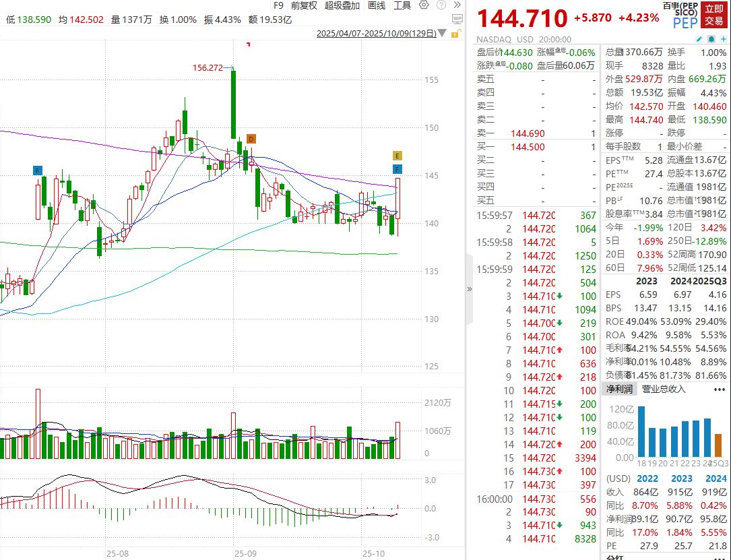Image resolution: width=731 pixels, height=560 pixels.
Task: Open the 工具 tools menu
Action: [402, 5]
